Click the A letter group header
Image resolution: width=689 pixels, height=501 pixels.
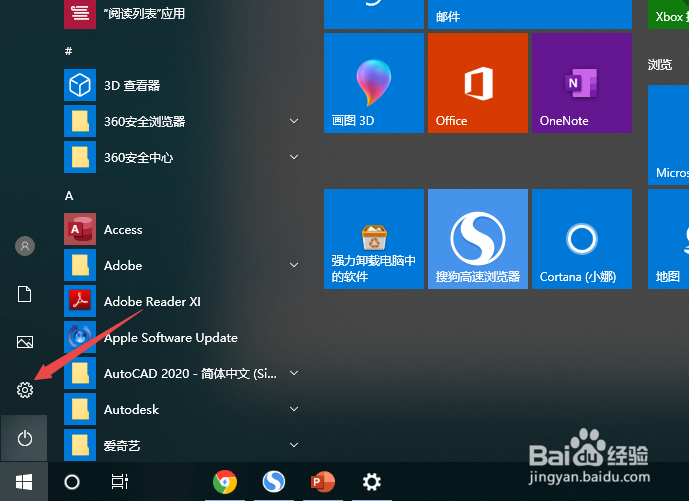pyautogui.click(x=69, y=196)
